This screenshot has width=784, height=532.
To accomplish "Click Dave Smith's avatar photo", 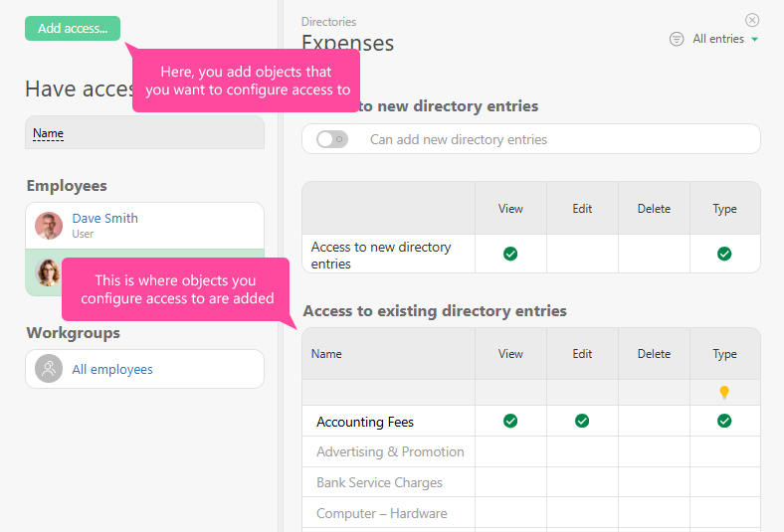I will click(x=49, y=226).
